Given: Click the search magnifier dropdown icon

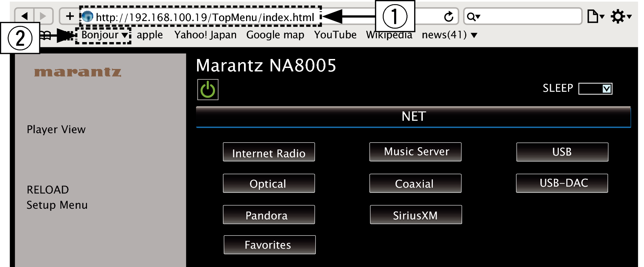Looking at the screenshot, I should coord(473,17).
